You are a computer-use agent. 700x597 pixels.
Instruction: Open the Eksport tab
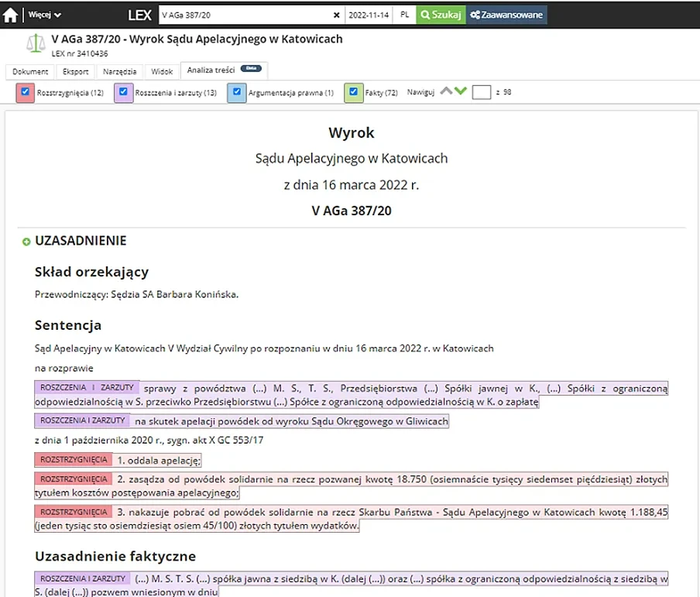[75, 71]
